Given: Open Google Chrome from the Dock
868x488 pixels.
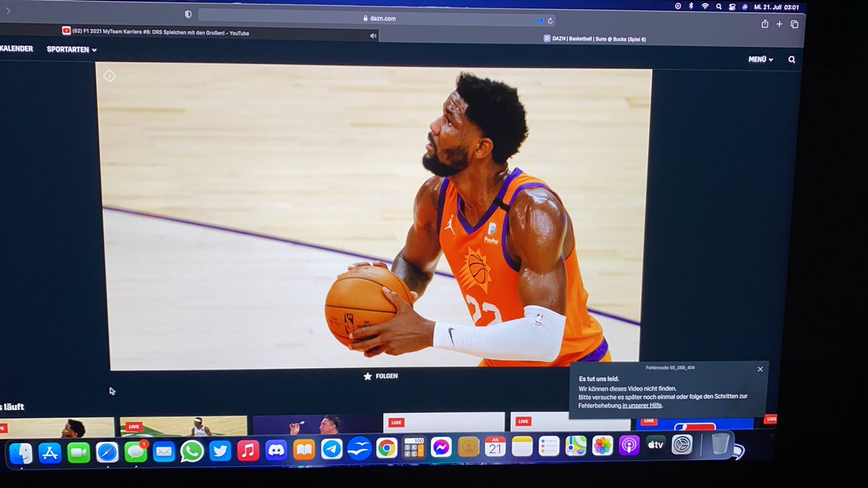Looking at the screenshot, I should pos(386,448).
